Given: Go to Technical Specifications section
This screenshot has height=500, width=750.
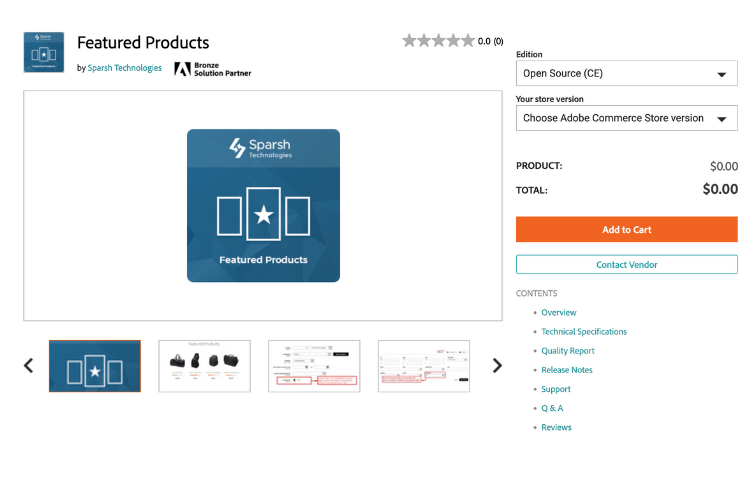Looking at the screenshot, I should point(584,332).
